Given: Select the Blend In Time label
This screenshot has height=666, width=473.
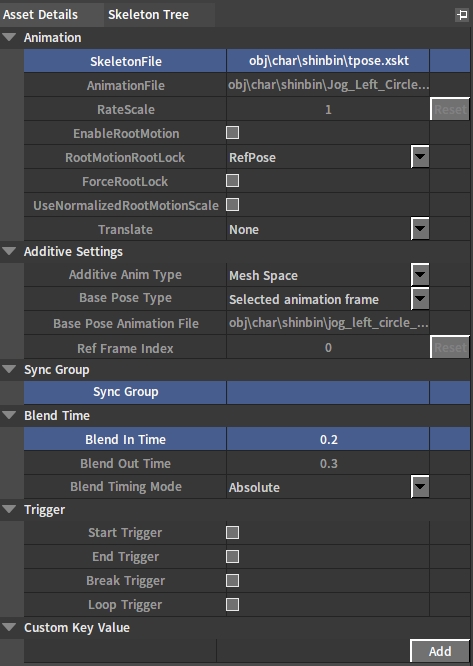Looking at the screenshot, I should coord(126,439).
